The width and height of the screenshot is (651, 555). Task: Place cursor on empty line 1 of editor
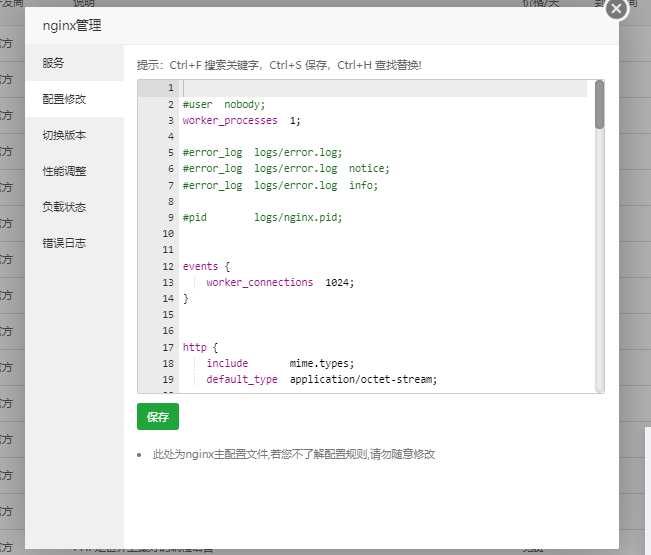[x=384, y=88]
